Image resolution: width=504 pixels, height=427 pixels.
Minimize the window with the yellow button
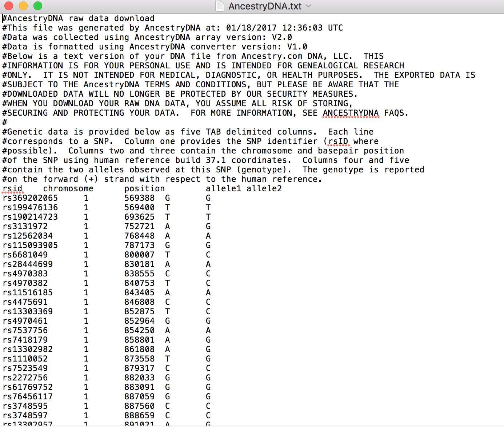23,6
